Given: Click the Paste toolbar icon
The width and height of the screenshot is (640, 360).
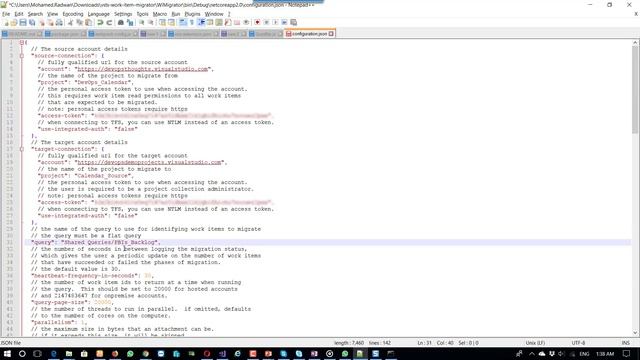Looking at the screenshot, I should pyautogui.click(x=88, y=22).
